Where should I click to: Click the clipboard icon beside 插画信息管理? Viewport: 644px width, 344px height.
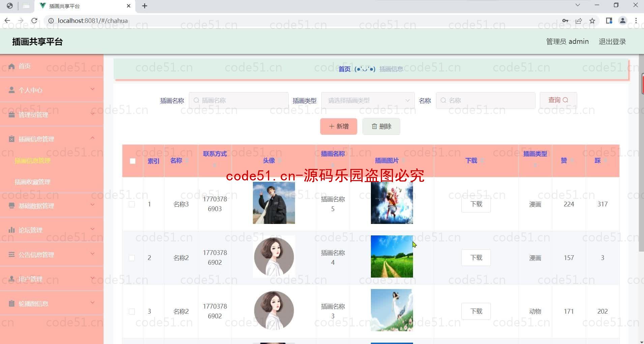click(x=12, y=139)
